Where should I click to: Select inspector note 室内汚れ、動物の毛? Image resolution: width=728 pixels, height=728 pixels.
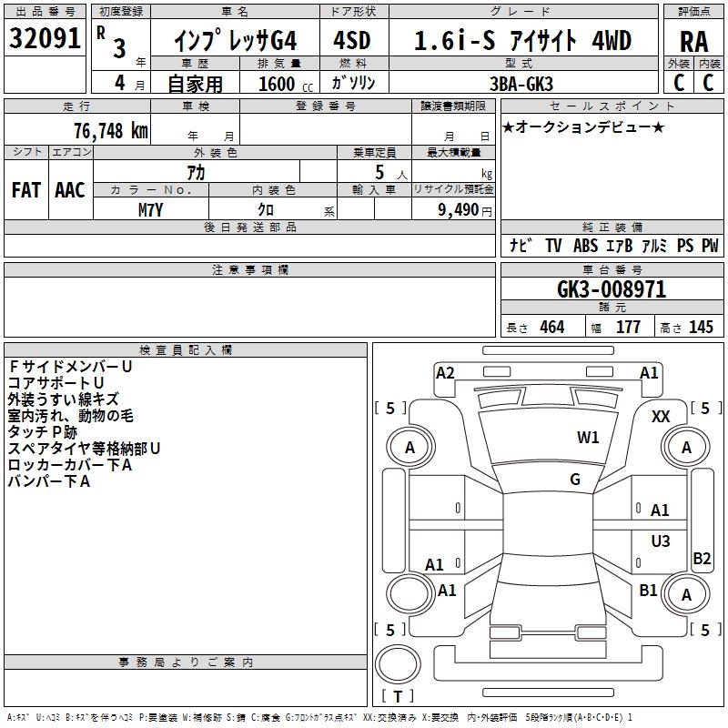pos(71,416)
